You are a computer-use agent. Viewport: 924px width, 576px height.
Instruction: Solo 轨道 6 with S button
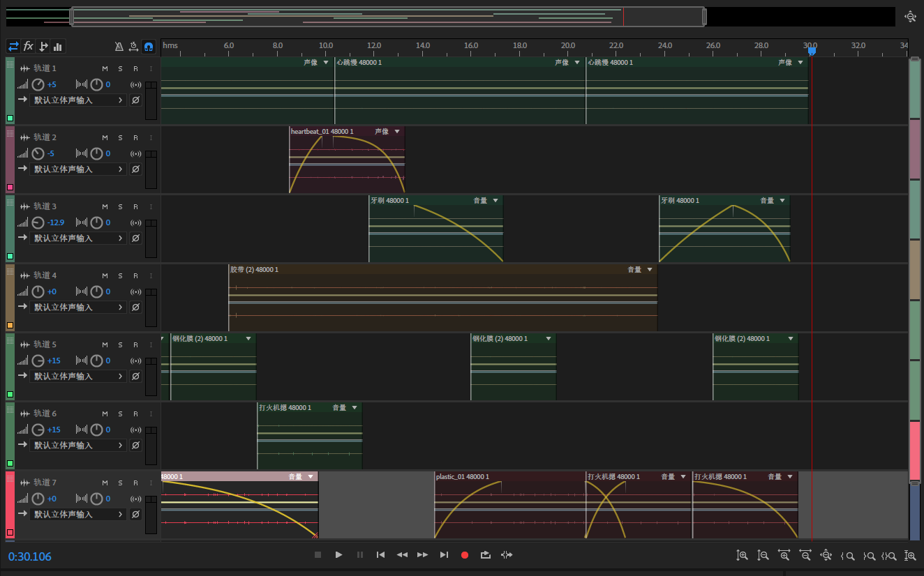(120, 414)
